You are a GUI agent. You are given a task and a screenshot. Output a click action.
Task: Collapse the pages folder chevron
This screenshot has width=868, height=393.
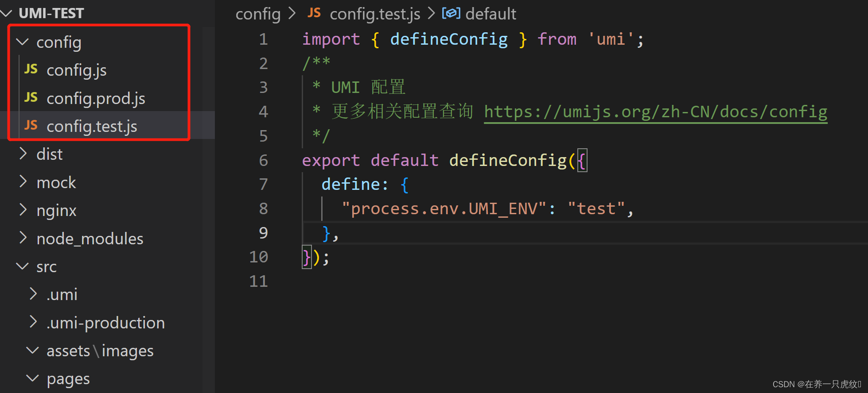tap(32, 378)
